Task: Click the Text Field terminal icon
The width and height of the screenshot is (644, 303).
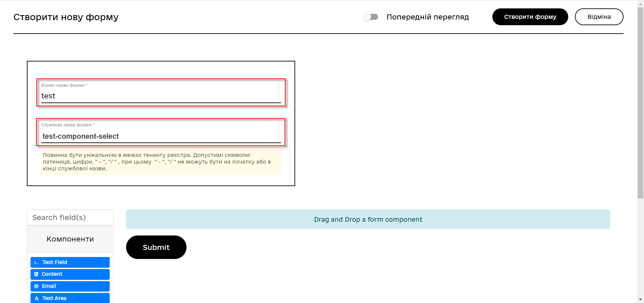Action: [36, 262]
